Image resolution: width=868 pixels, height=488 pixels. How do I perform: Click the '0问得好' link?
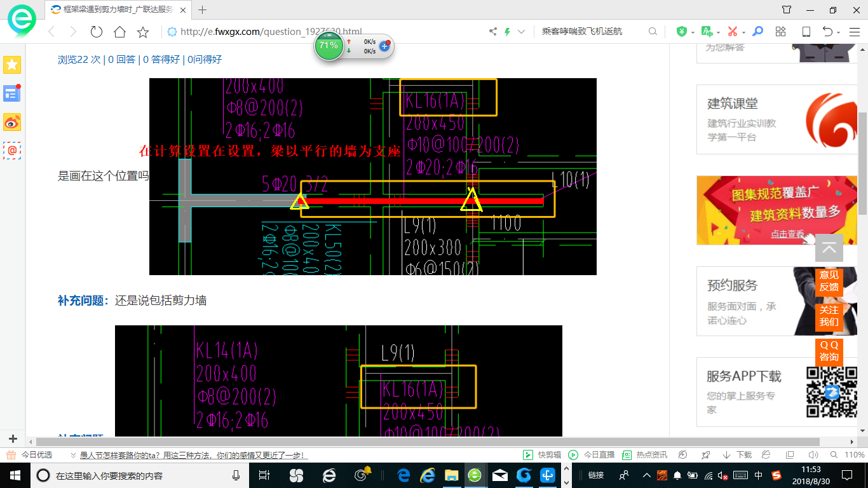pos(204,59)
